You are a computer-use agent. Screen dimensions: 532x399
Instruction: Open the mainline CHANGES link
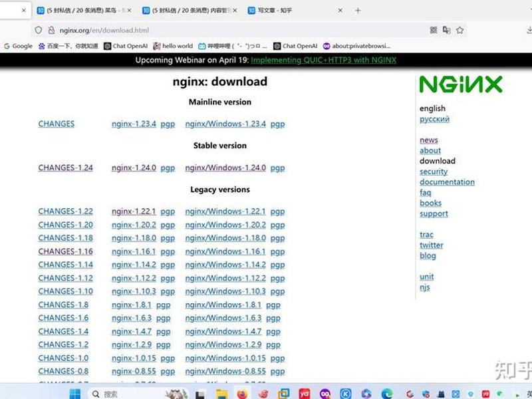coord(57,124)
